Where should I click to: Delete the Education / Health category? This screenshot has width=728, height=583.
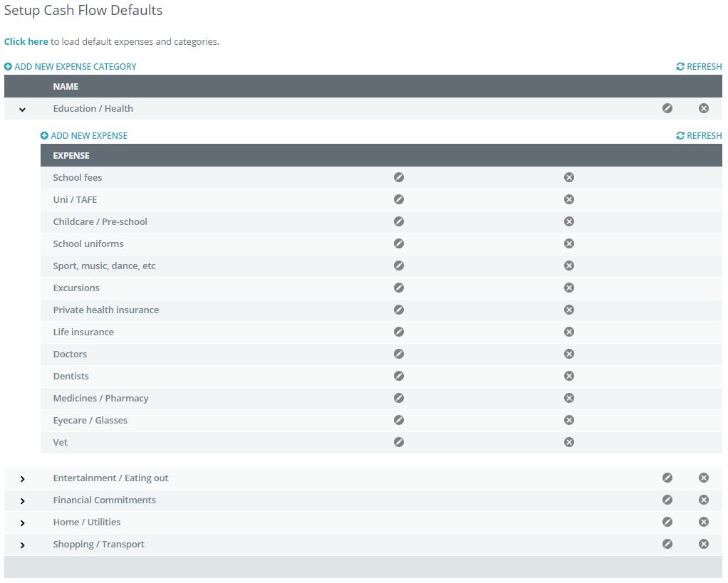(x=704, y=108)
